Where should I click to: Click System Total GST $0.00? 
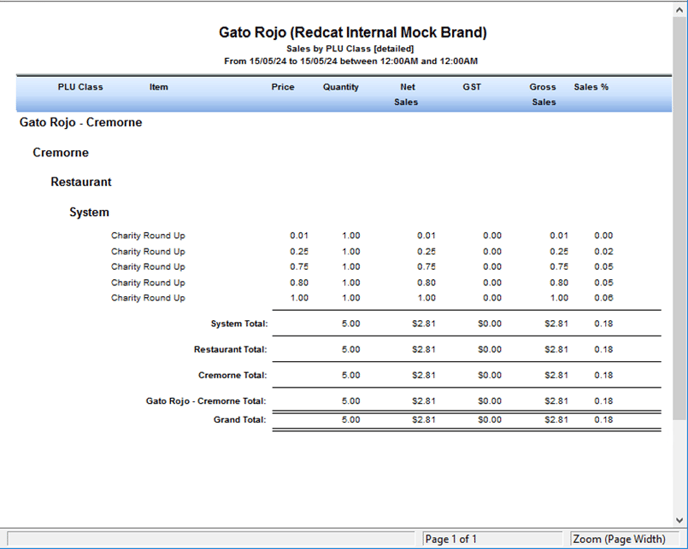(x=490, y=323)
